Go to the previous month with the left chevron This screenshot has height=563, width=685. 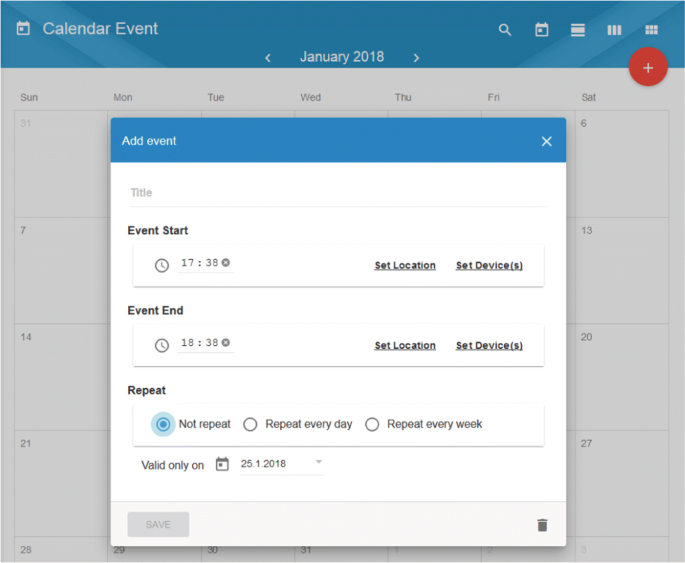(268, 58)
